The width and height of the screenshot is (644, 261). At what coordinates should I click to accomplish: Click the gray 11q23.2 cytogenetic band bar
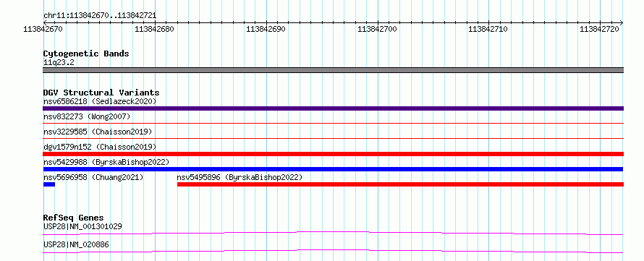[333, 70]
